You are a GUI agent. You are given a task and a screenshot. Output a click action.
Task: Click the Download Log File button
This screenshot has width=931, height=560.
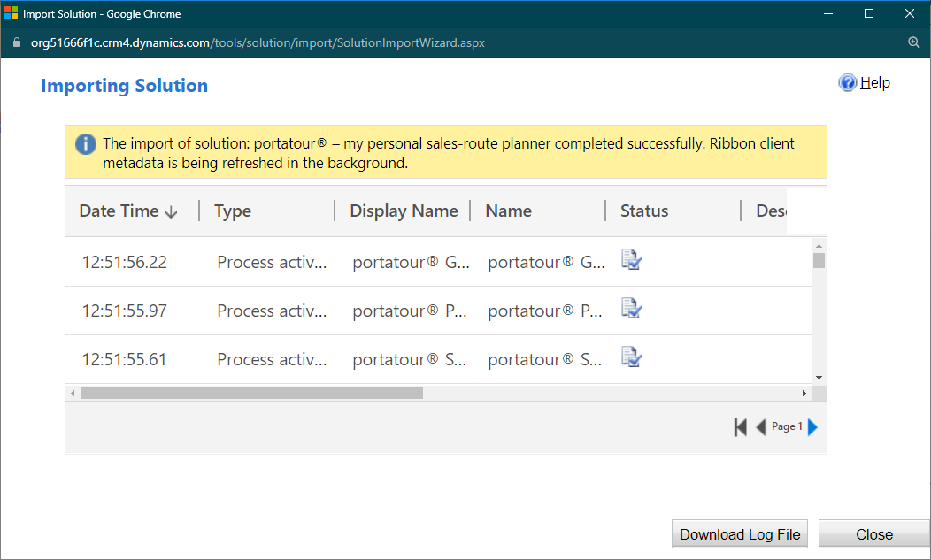[x=740, y=534]
